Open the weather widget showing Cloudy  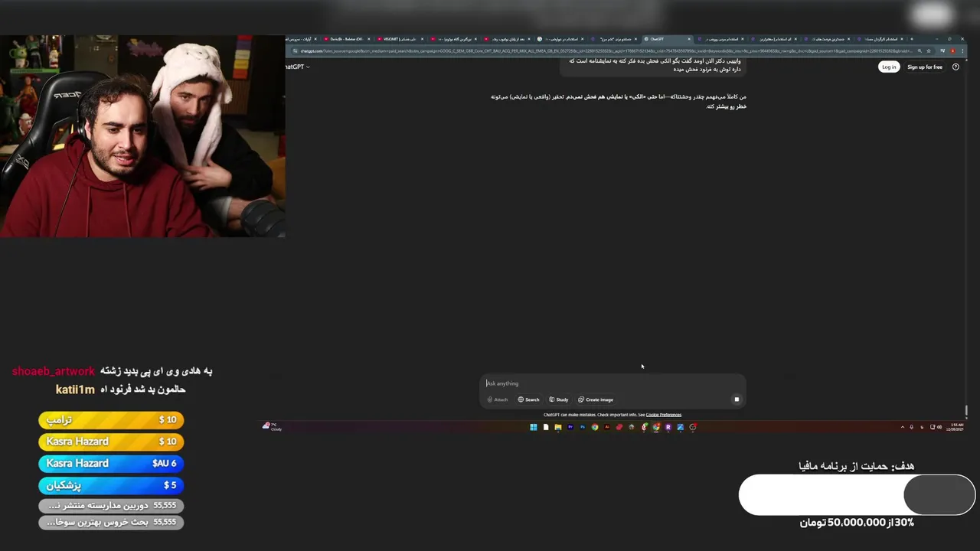click(272, 427)
